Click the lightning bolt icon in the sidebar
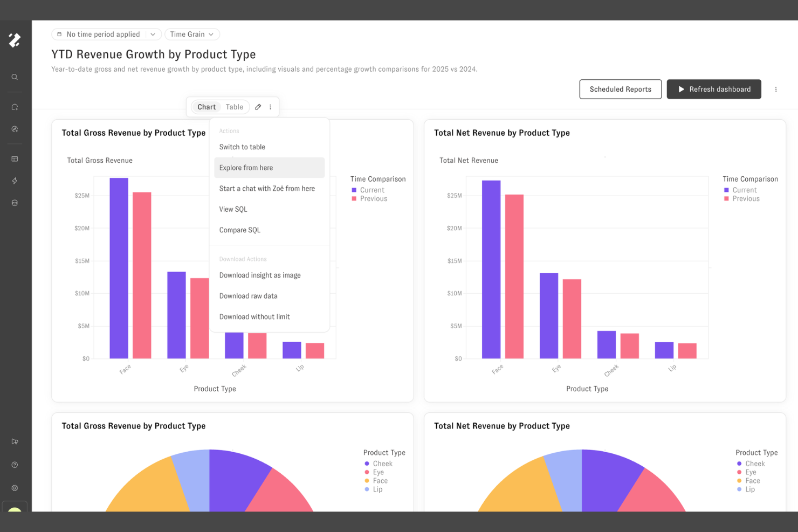The height and width of the screenshot is (532, 798). point(15,181)
